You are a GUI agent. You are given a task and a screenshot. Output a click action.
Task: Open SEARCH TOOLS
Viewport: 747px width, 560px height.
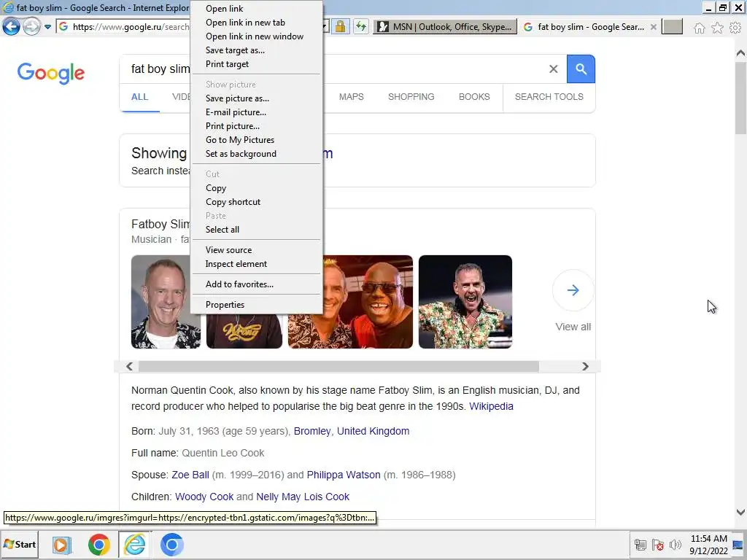point(549,97)
